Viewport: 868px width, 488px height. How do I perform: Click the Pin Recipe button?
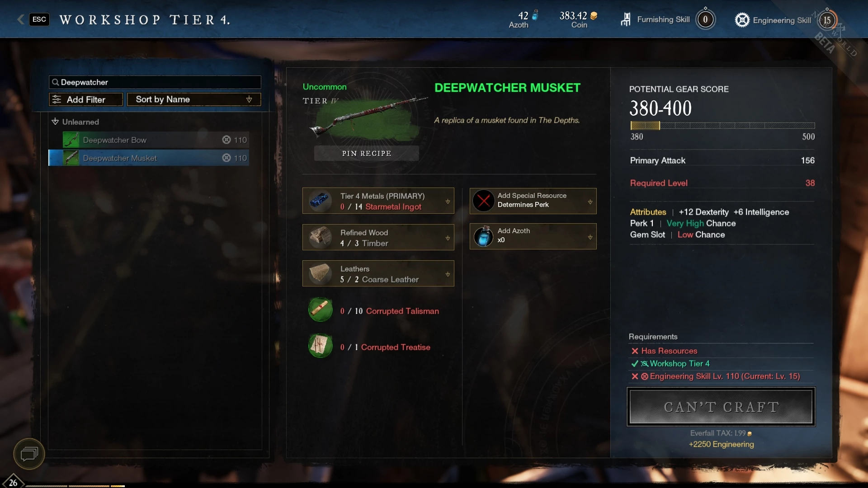[x=367, y=153]
